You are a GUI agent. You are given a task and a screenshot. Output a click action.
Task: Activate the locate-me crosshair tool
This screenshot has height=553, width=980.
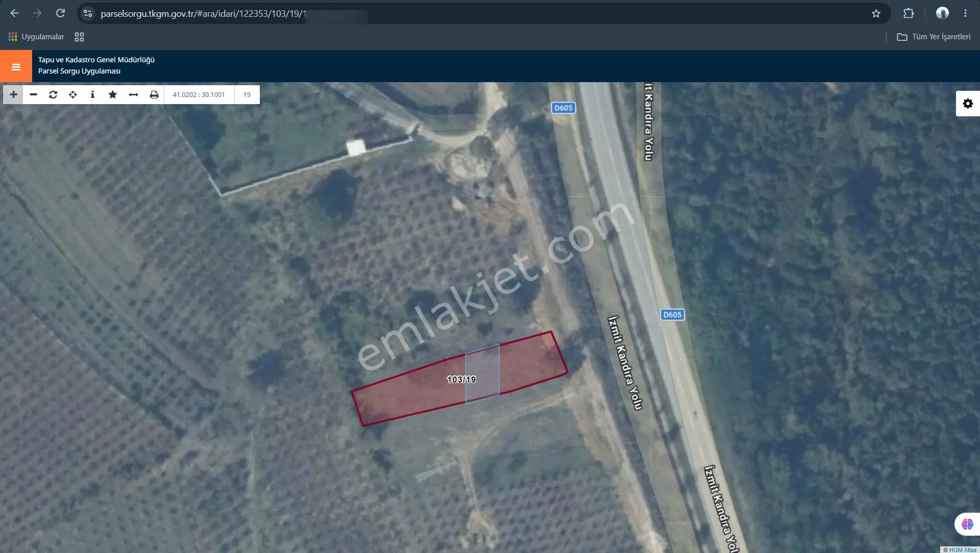pyautogui.click(x=73, y=94)
